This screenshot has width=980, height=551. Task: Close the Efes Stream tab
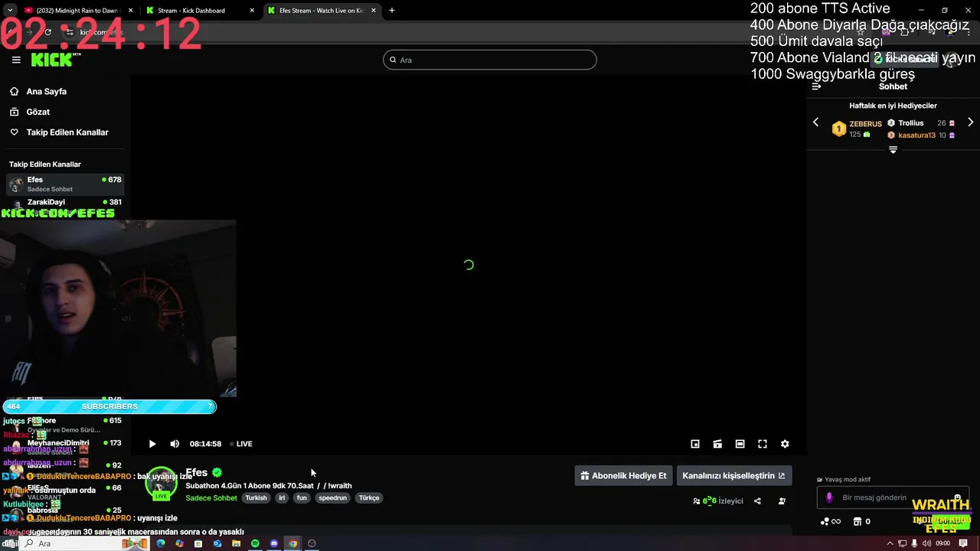[374, 11]
